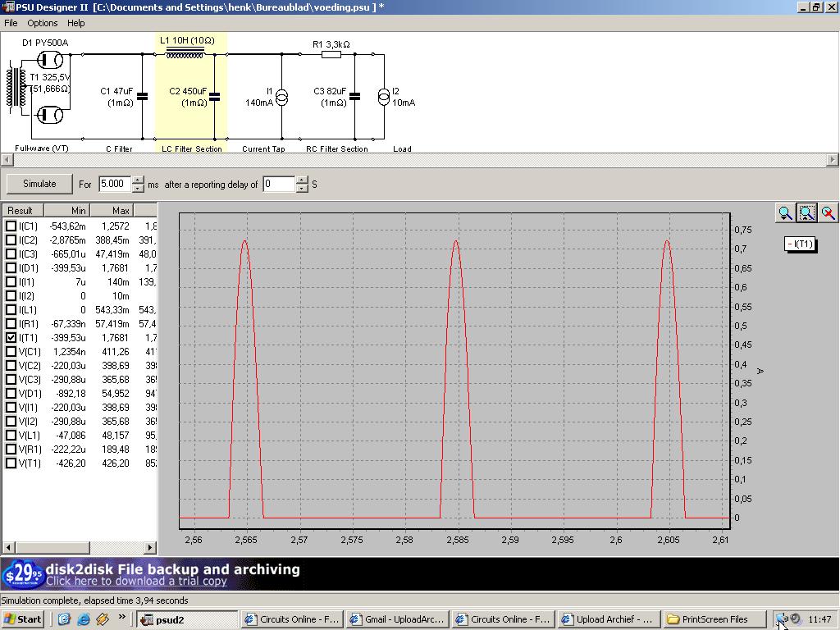Click the zoom out magnifier icon
Viewport: 840px width, 630px height.
pos(785,213)
